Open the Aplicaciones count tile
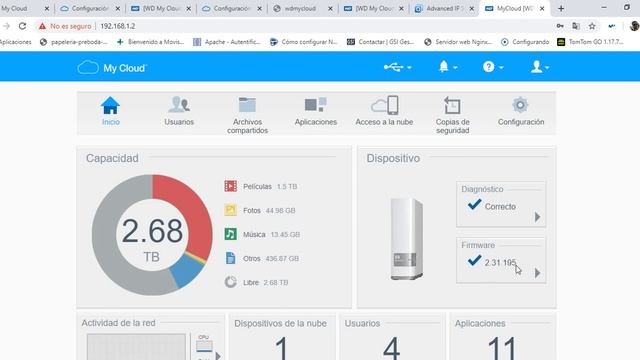 click(502, 348)
